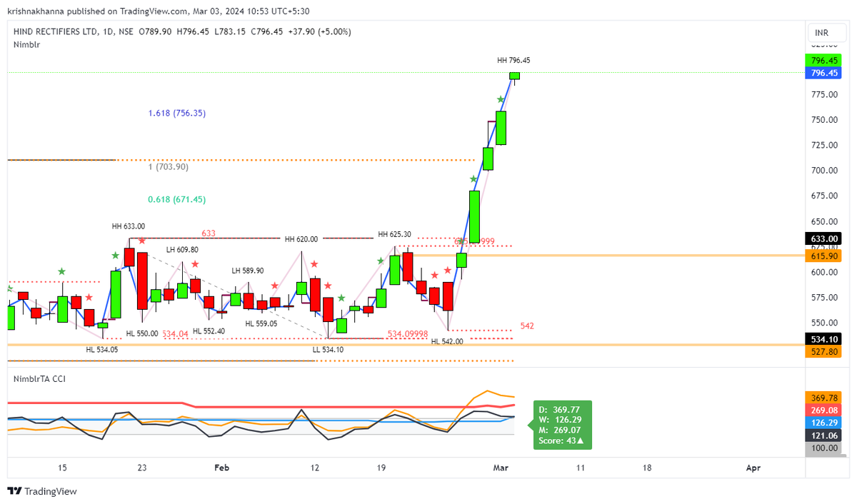Click the 23 date label on time axis
857x504 pixels.
[142, 468]
